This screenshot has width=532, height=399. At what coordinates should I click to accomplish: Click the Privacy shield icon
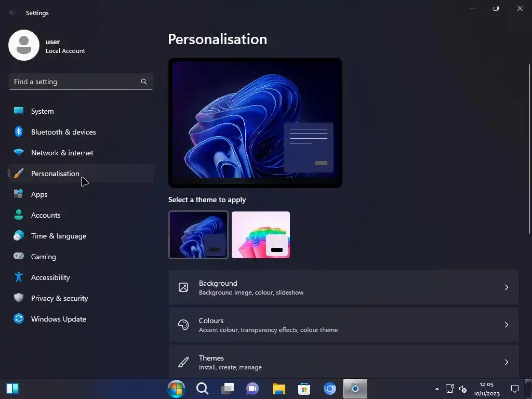coord(19,298)
